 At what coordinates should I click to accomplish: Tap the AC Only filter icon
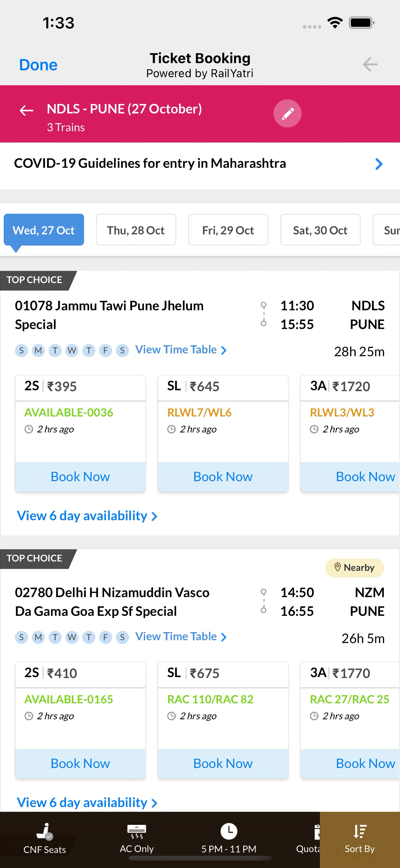point(136,832)
